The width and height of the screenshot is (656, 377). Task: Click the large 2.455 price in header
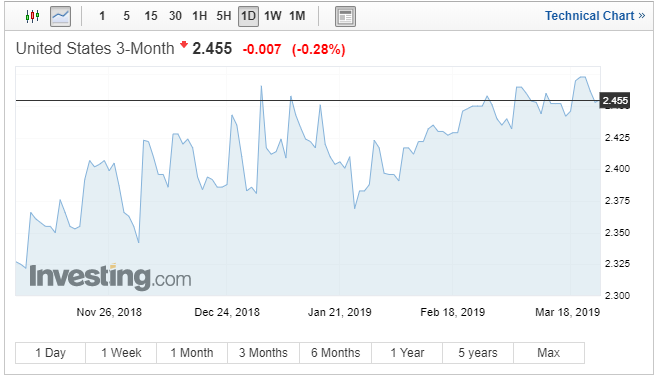pyautogui.click(x=212, y=49)
